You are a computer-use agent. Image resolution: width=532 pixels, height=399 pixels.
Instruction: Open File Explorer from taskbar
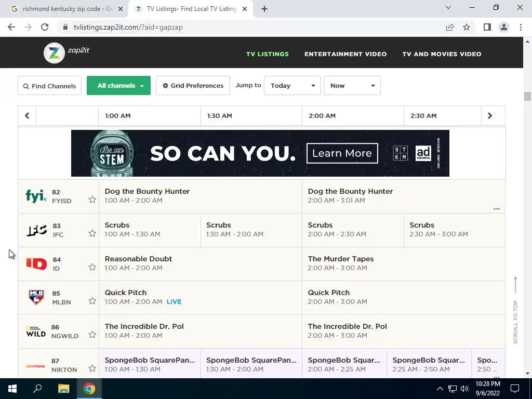click(63, 389)
